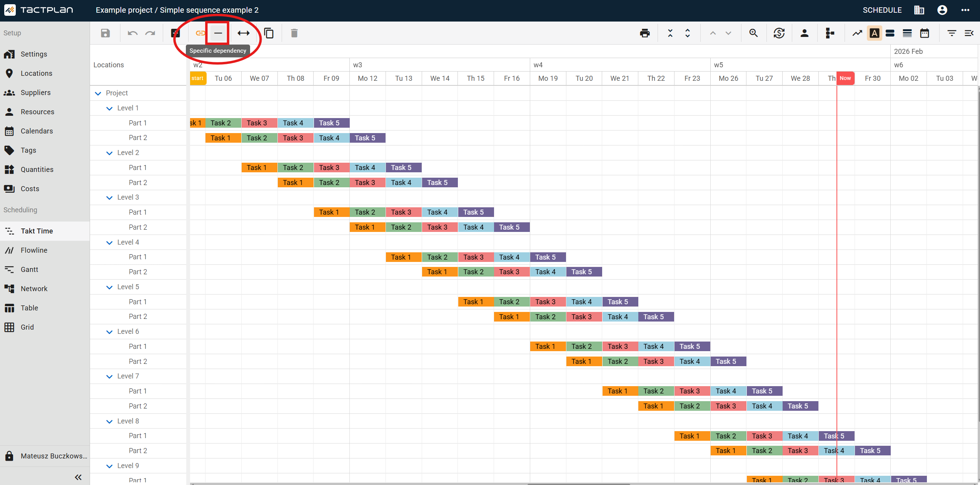The image size is (980, 485).
Task: Open the filter list icon
Action: (x=952, y=33)
